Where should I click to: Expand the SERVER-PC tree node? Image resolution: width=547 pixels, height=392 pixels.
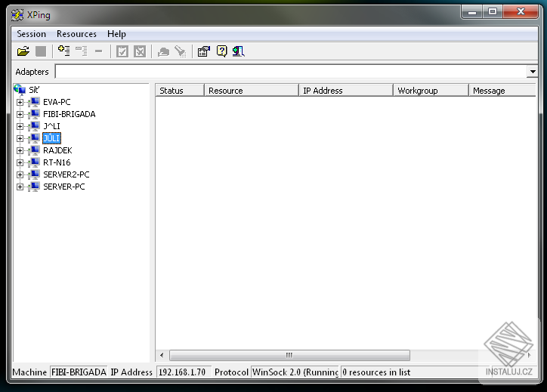point(20,187)
